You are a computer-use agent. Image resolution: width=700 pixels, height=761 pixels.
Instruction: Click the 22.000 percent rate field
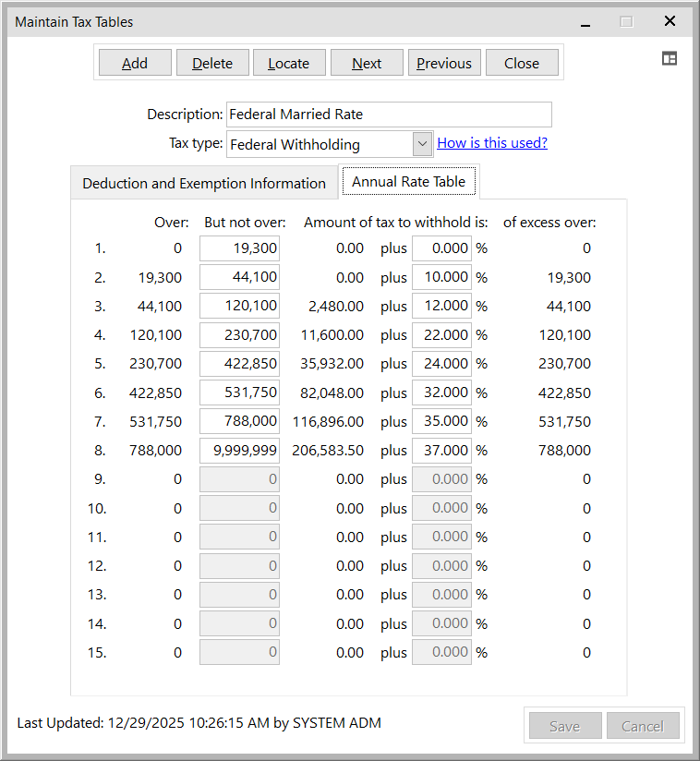coord(441,334)
